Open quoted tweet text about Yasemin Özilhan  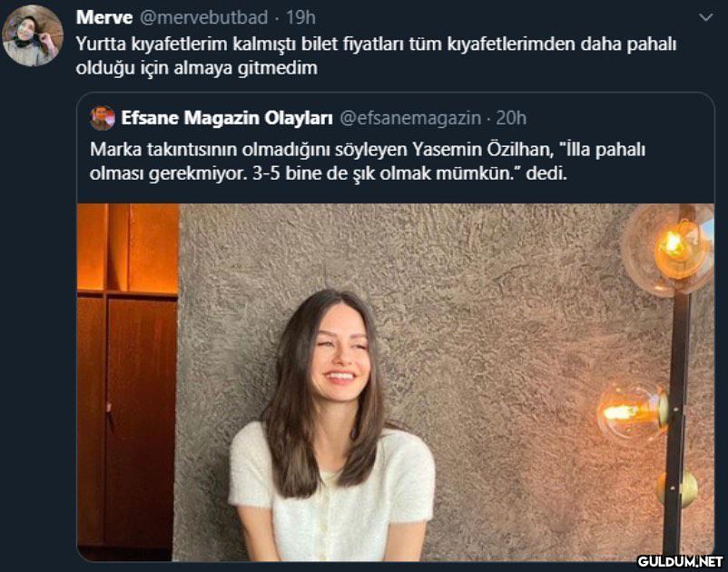click(x=368, y=162)
